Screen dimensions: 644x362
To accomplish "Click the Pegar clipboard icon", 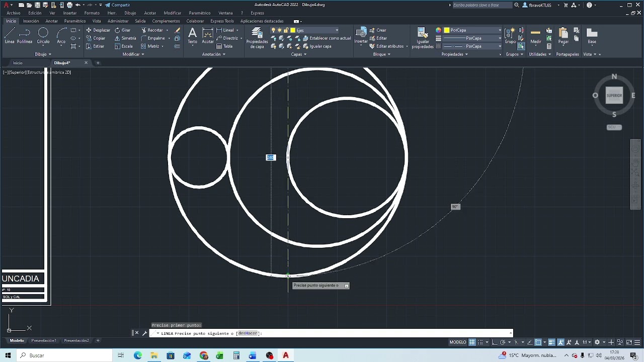I will [563, 35].
